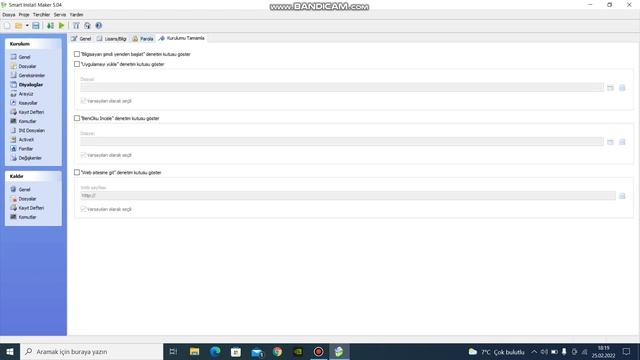Open the Windows Start menu
The height and width of the screenshot is (360, 640).
click(10, 351)
